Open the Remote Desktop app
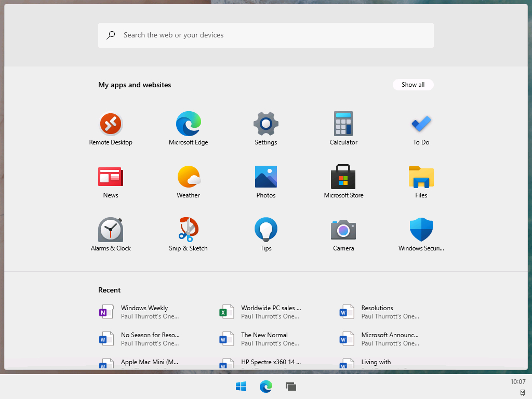Viewport: 532px width, 399px height. click(x=111, y=129)
